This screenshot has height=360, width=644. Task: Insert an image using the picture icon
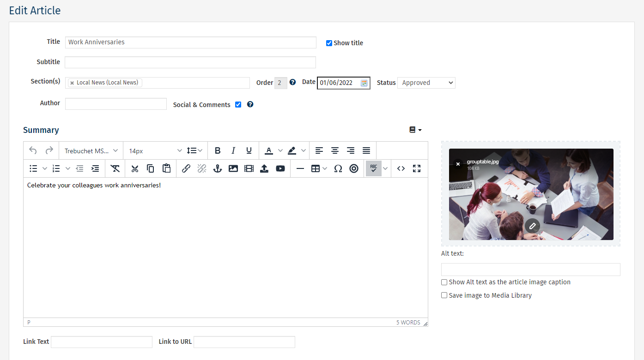[233, 168]
